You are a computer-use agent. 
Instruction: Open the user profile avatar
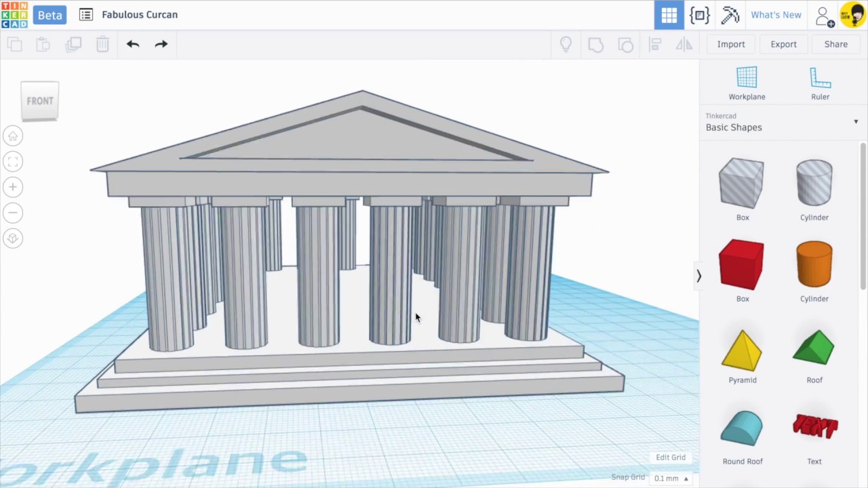coord(852,15)
